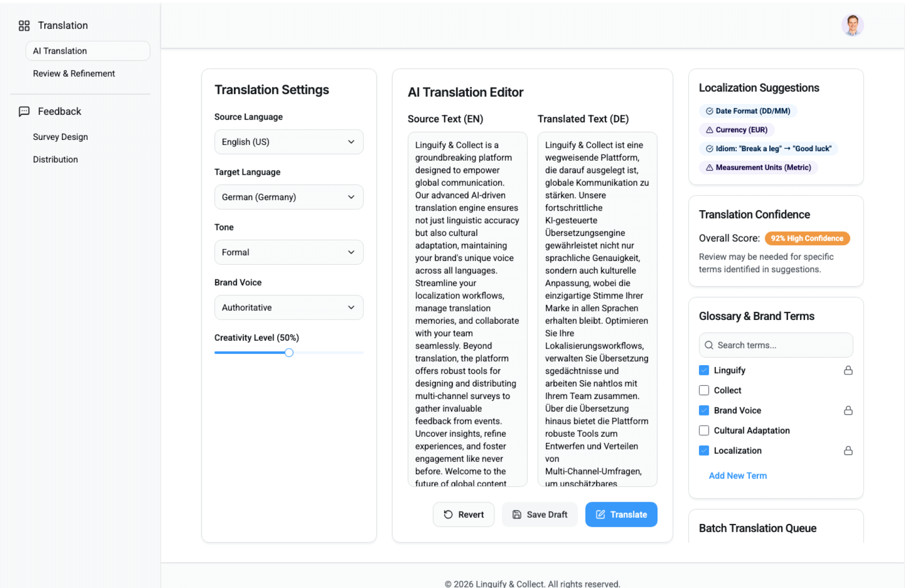Click the warning icon on Currency (EUR) suggestion
The height and width of the screenshot is (588, 905).
(709, 130)
